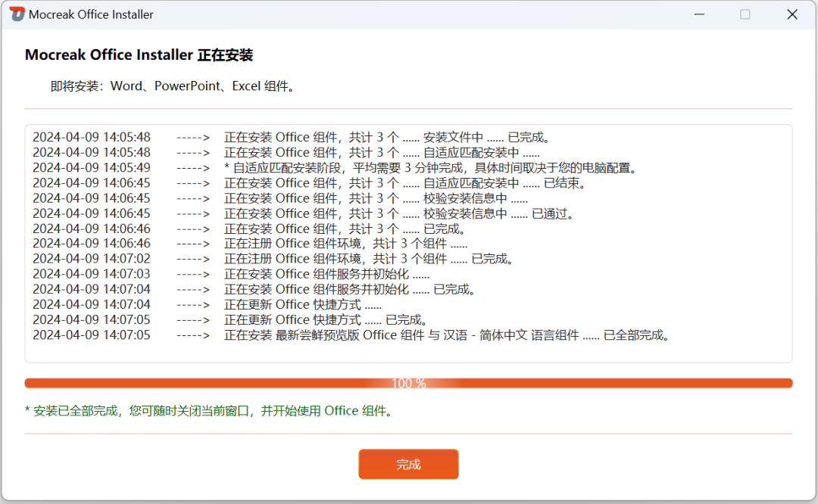This screenshot has width=818, height=504.
Task: Click the green 安装已全部完成 status message
Action: coord(209,411)
